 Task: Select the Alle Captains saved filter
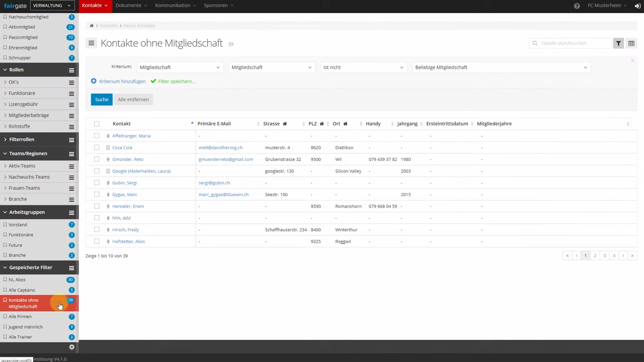click(x=22, y=290)
